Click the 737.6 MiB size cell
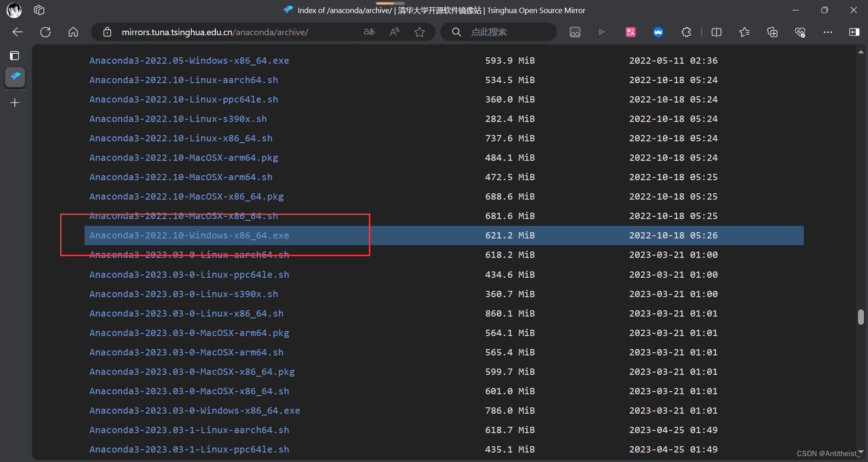868x462 pixels. 510,138
